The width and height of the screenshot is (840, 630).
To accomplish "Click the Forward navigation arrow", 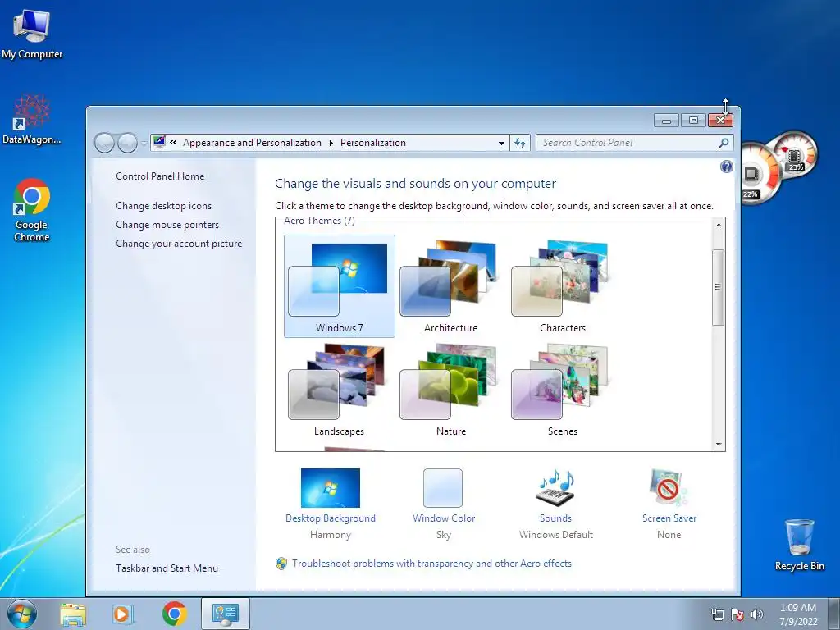I will 127,143.
